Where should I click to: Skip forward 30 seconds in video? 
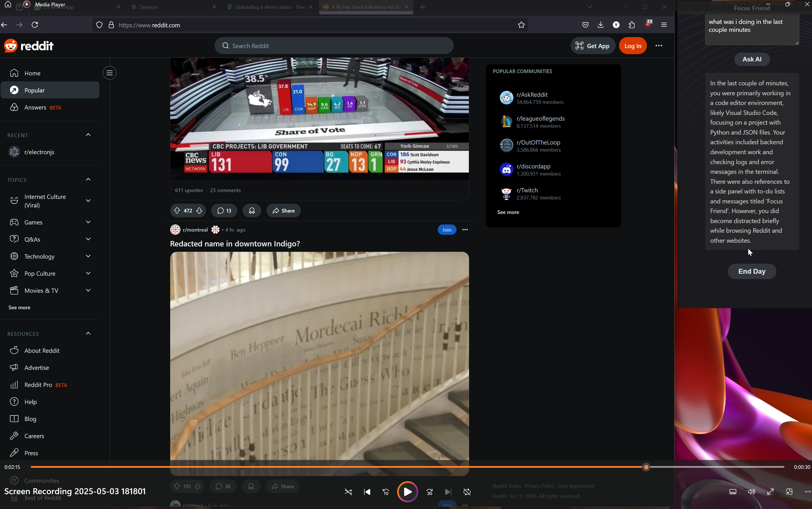pos(429,492)
